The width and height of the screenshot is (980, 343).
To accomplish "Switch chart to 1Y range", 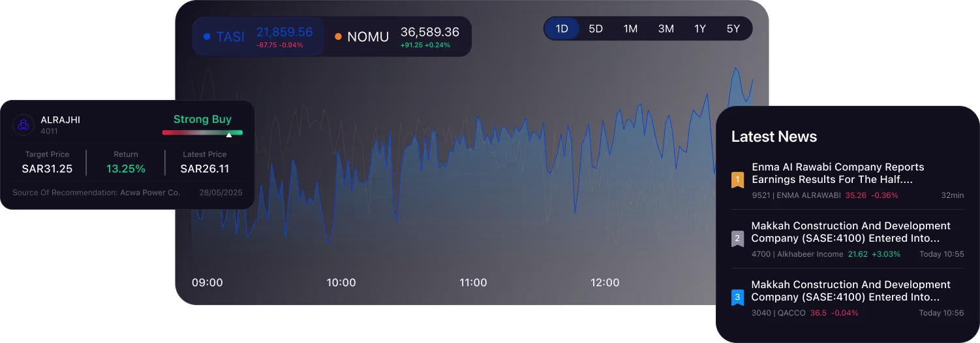I will [700, 29].
